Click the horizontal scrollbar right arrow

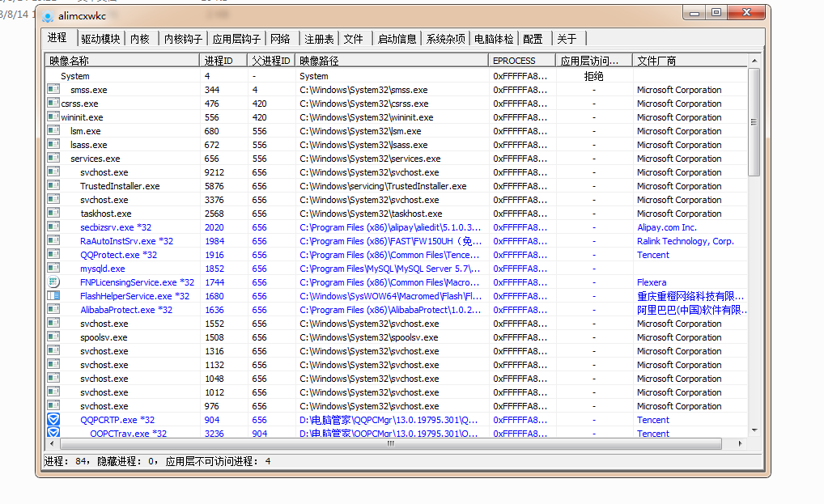point(741,443)
